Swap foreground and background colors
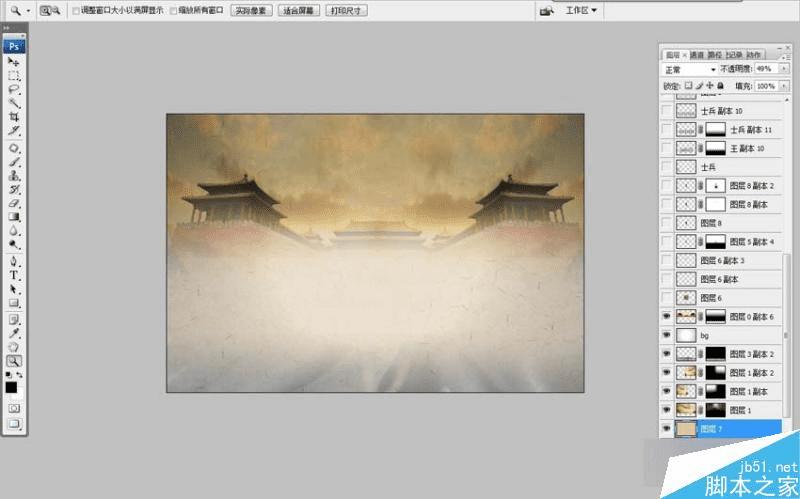This screenshot has height=499, width=800. click(x=19, y=375)
